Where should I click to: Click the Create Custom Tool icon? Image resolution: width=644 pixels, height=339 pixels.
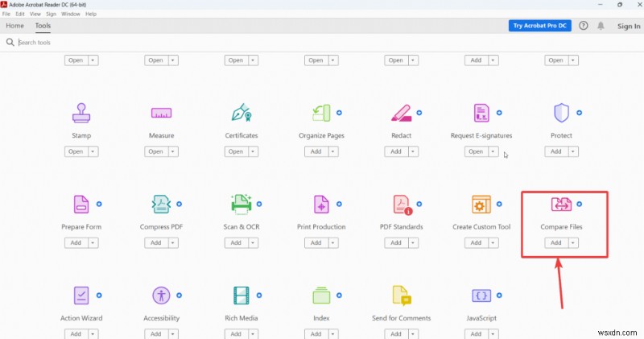click(x=481, y=205)
